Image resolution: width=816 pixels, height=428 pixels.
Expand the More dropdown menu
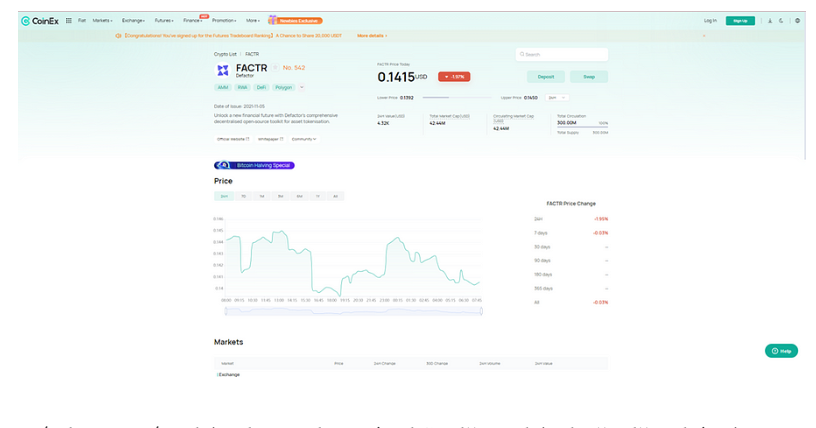point(252,21)
